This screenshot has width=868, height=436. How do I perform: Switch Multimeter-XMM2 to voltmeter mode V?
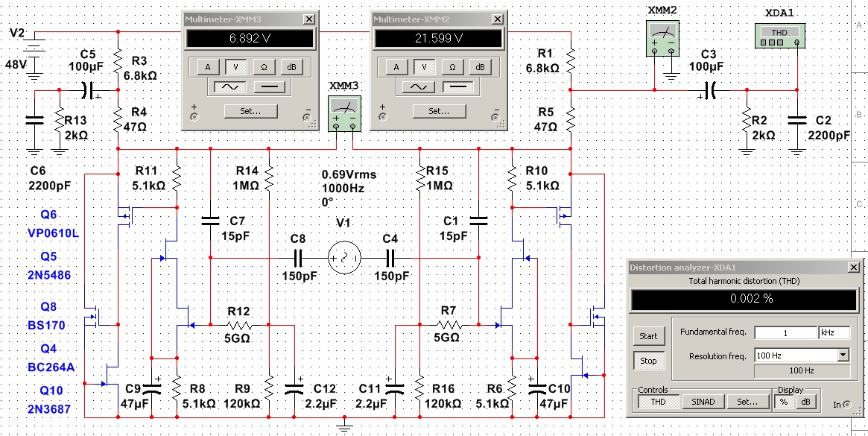(424, 67)
